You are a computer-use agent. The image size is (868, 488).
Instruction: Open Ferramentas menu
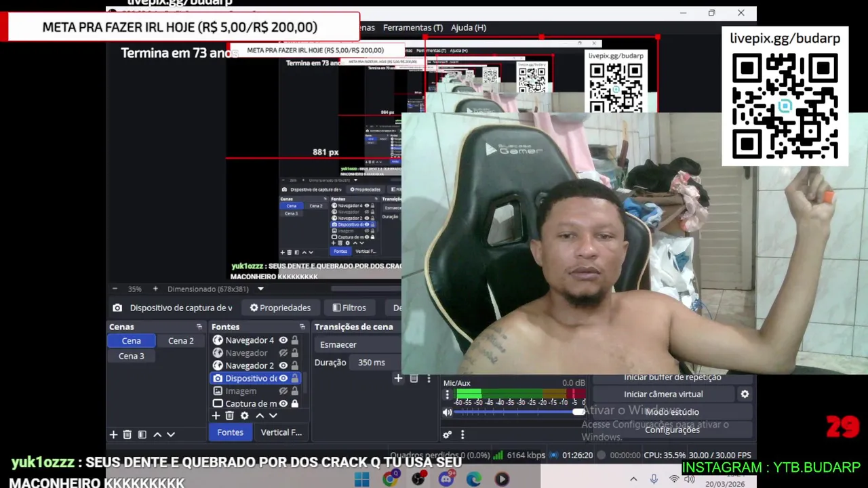coord(413,28)
